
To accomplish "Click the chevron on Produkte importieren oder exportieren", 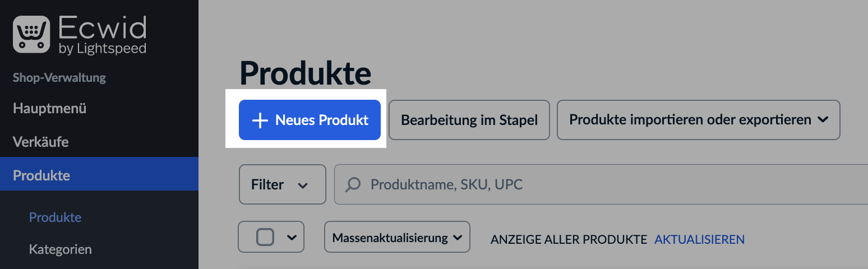I will pos(823,119).
